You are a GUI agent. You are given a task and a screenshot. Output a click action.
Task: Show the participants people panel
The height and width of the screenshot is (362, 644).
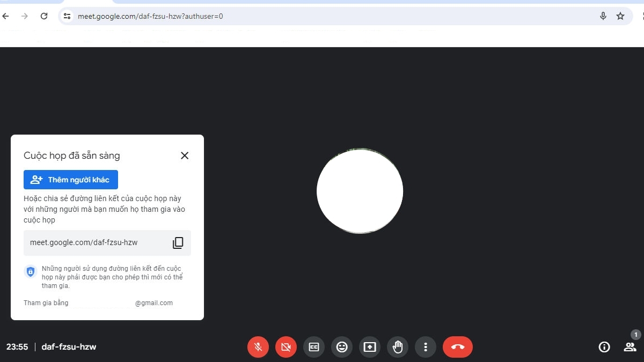point(630,347)
